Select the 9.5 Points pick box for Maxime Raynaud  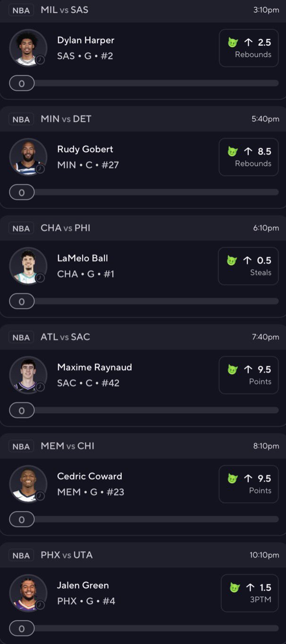(x=248, y=375)
